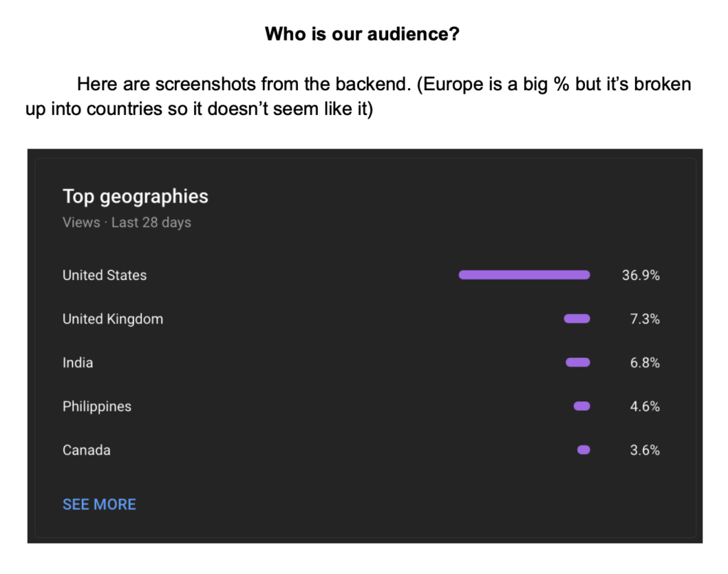Click the India purple bar
Viewport: 728px width, 574px height.
(578, 362)
